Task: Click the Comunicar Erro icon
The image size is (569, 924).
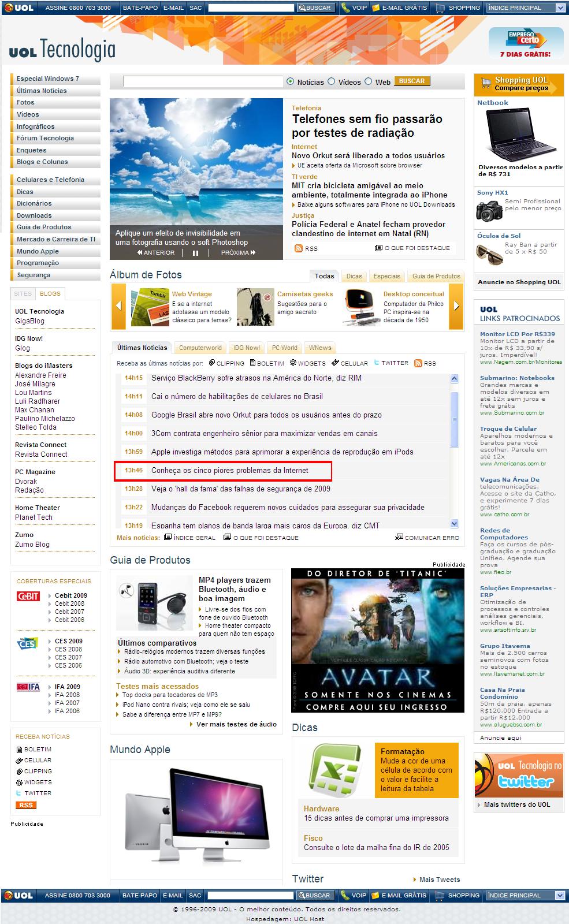Action: coord(399,538)
